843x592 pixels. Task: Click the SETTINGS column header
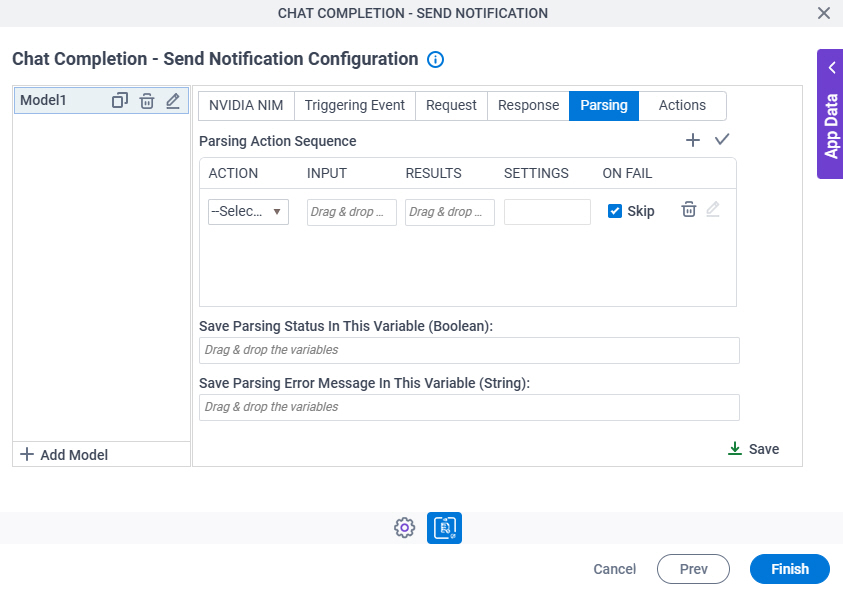point(536,173)
